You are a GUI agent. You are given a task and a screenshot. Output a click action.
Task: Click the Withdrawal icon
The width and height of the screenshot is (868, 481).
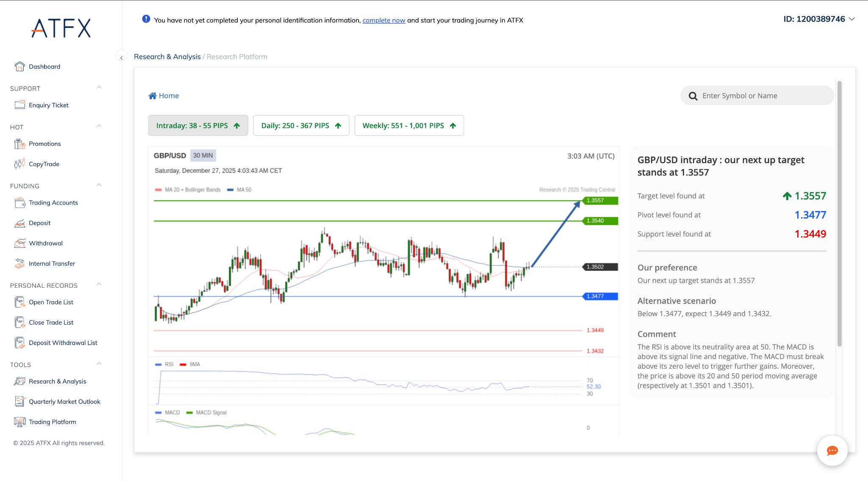(19, 243)
